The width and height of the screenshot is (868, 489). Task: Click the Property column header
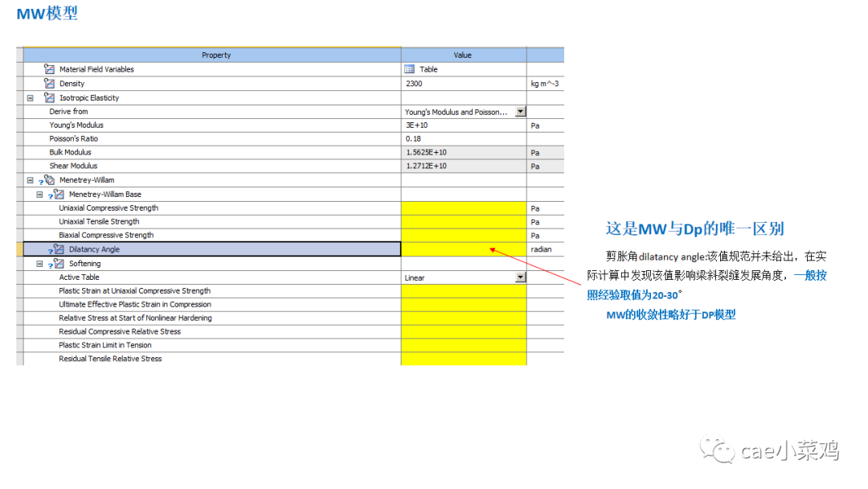pos(215,55)
